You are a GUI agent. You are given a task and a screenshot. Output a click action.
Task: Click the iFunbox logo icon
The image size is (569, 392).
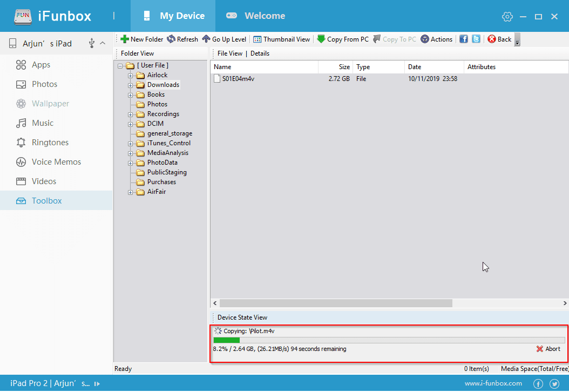[23, 16]
